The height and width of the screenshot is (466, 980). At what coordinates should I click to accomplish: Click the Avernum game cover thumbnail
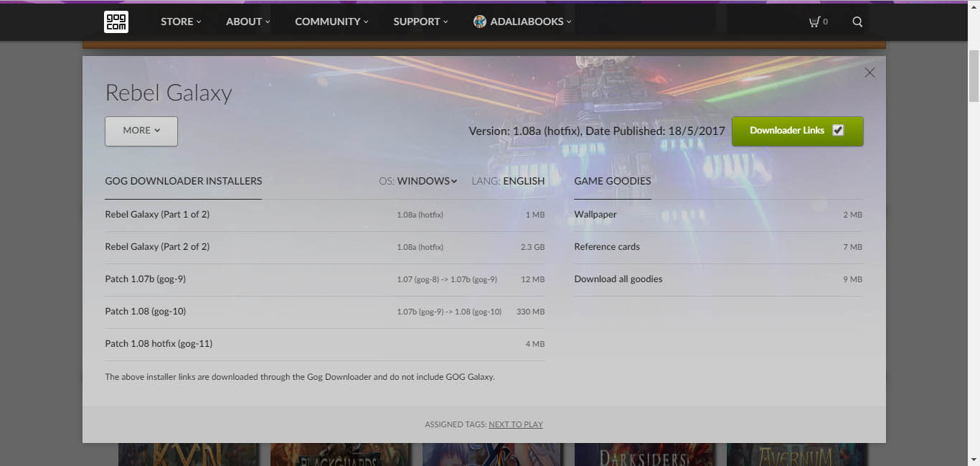coord(796,455)
